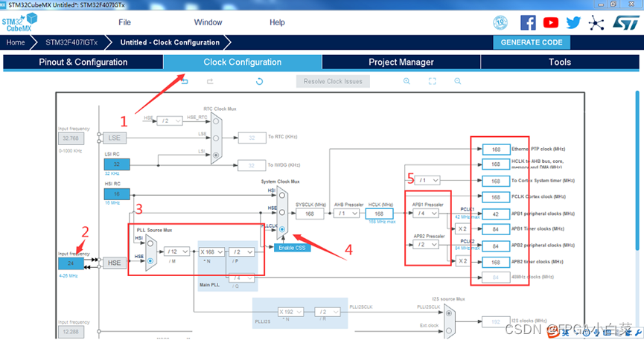Open the 10-year anniversary badge icon
644x343 pixels.
coord(500,22)
